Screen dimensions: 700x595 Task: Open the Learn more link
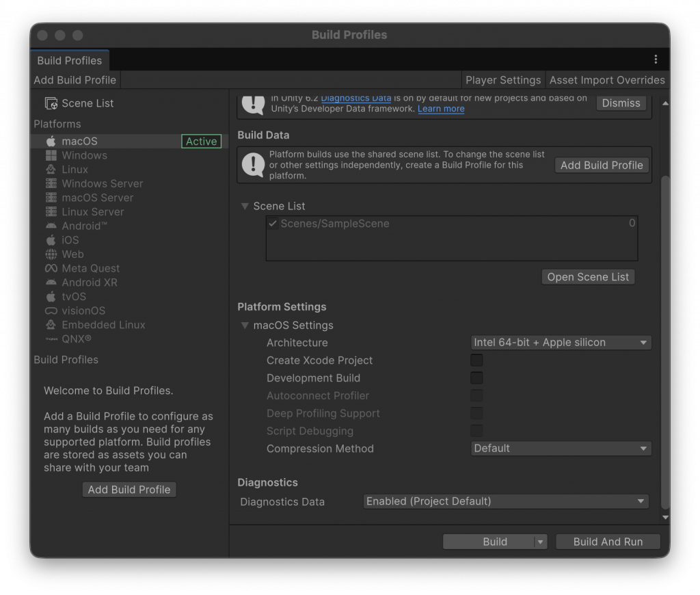point(441,109)
